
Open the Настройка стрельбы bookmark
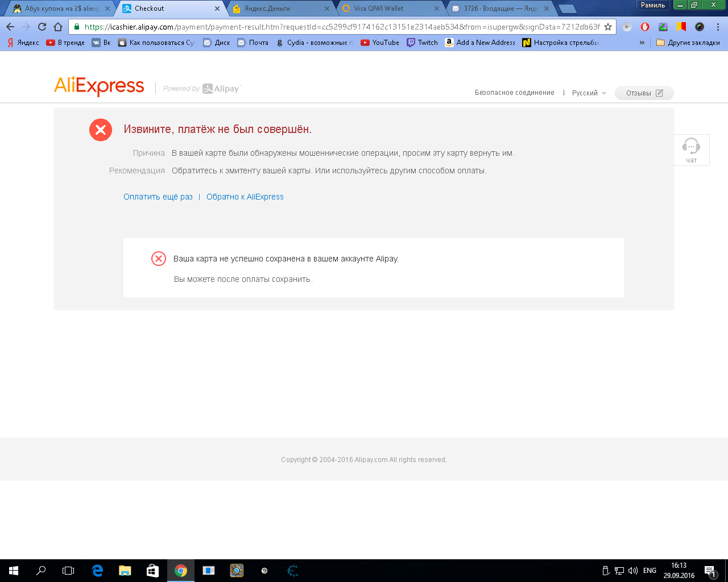pos(561,43)
